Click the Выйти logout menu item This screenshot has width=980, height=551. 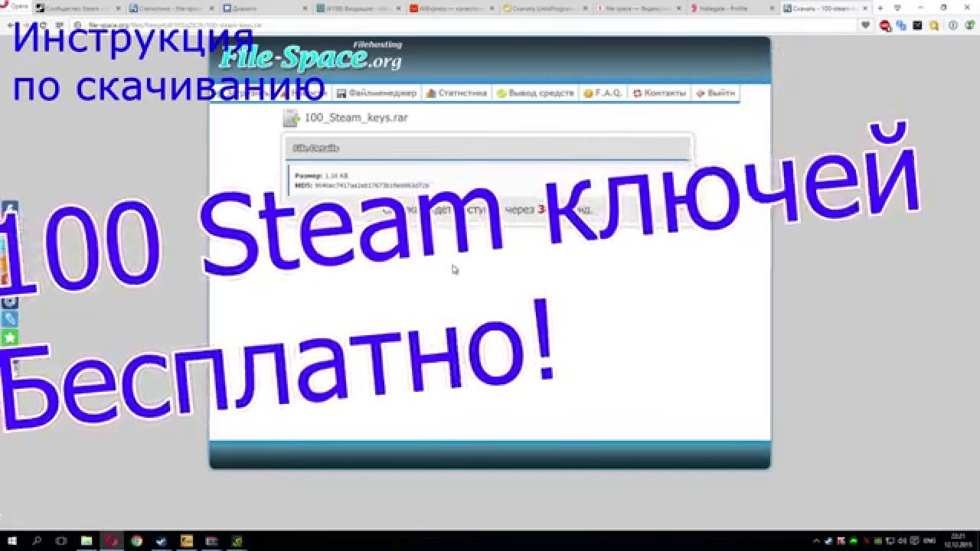[x=715, y=93]
